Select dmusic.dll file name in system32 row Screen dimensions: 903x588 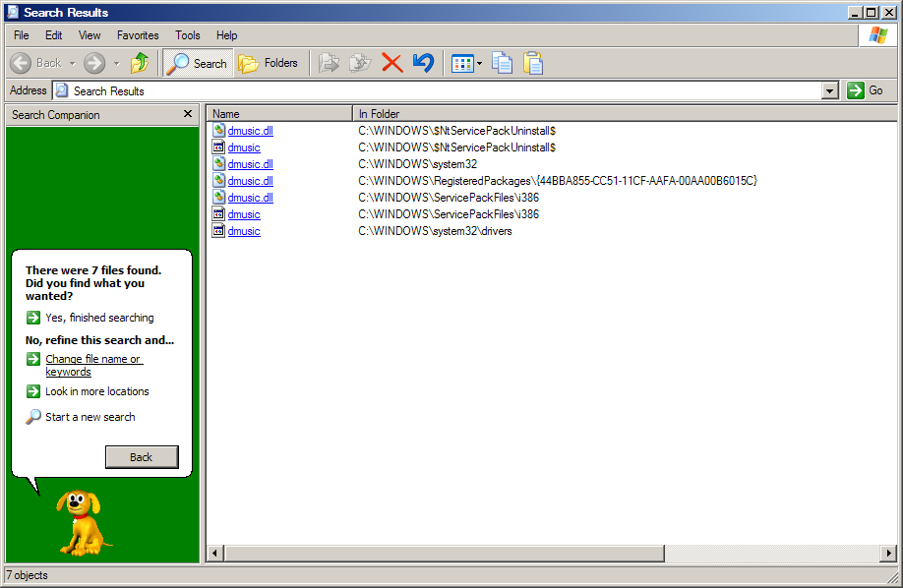pyautogui.click(x=251, y=164)
